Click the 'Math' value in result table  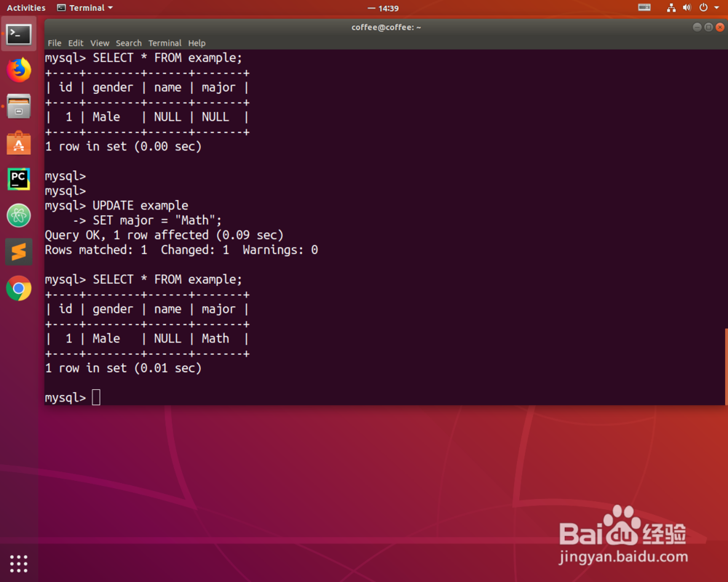[215, 339]
